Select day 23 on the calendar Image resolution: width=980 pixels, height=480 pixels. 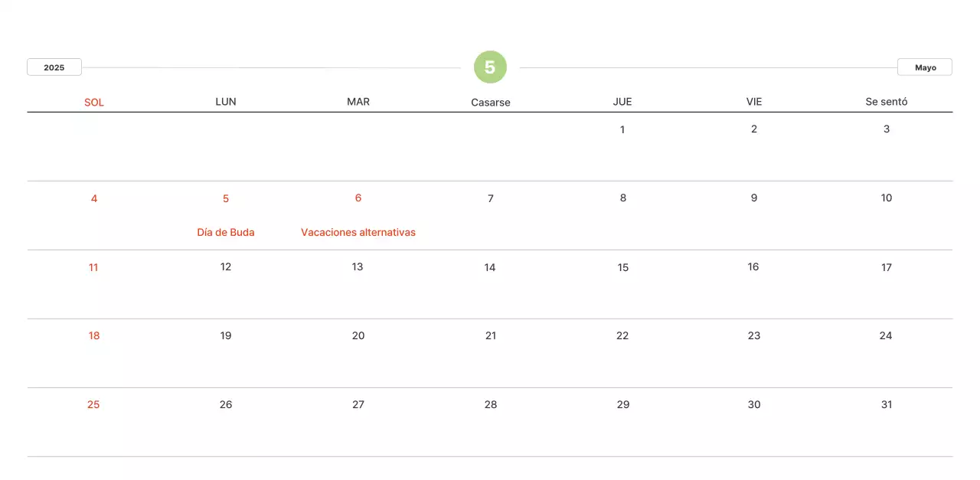tap(754, 335)
